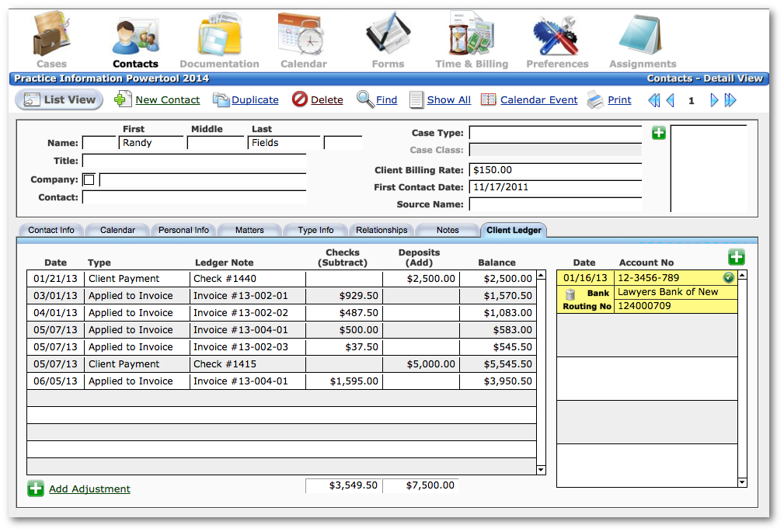Click the Title input field

click(194, 161)
